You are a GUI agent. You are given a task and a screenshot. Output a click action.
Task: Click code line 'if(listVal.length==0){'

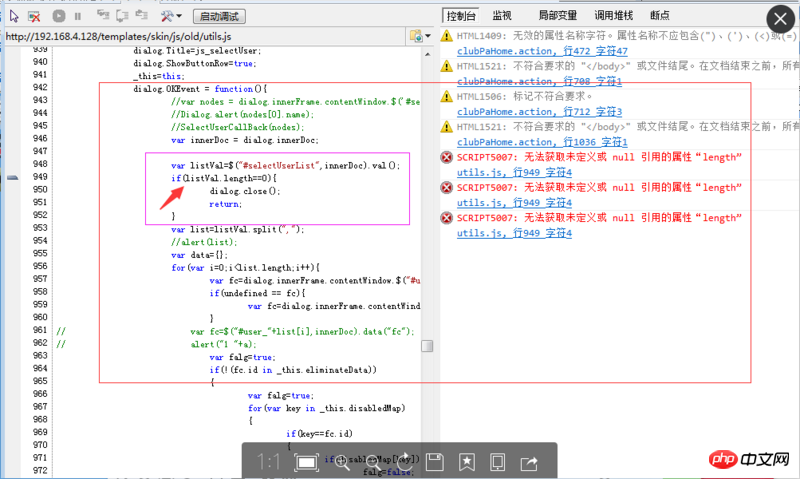[x=224, y=178]
